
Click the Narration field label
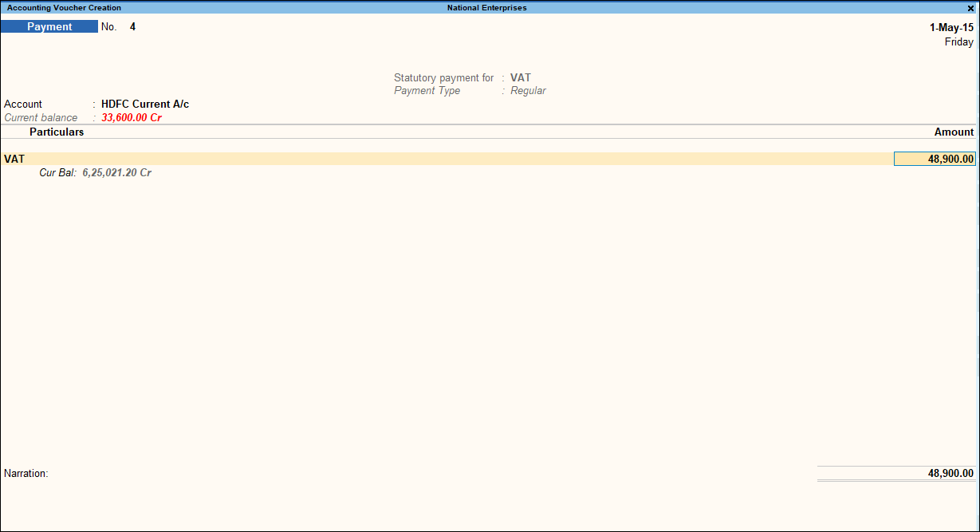(x=26, y=473)
